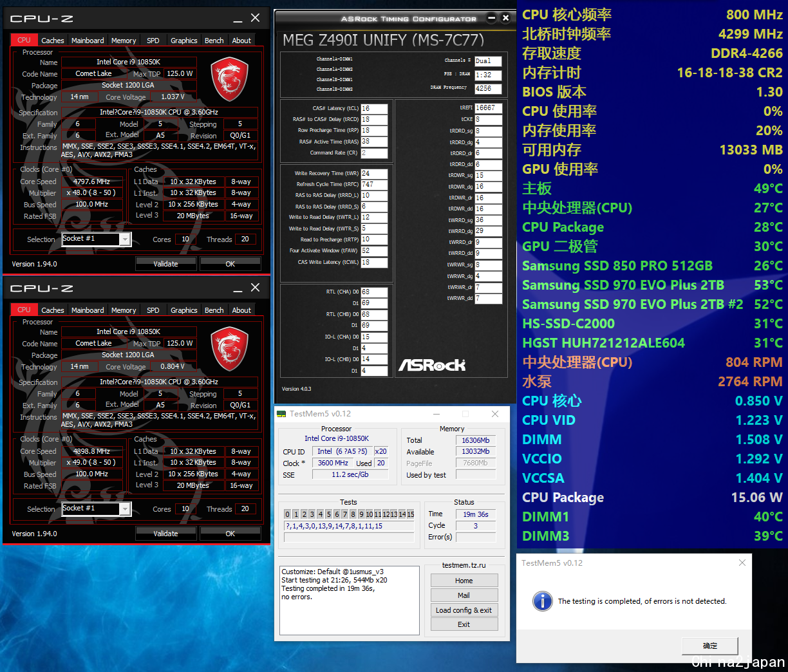Open the Caches tab in lower CPU-Z window
The image size is (788, 672).
click(x=53, y=310)
